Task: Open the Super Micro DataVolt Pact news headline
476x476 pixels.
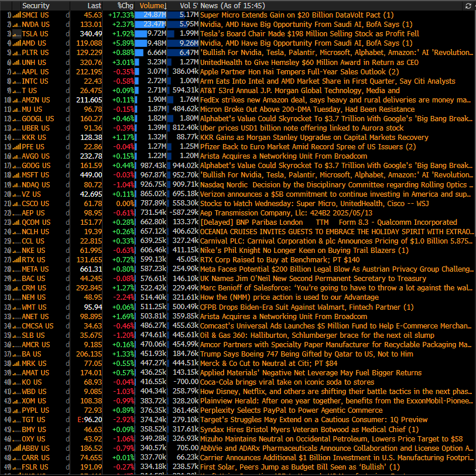Action: 297,15
